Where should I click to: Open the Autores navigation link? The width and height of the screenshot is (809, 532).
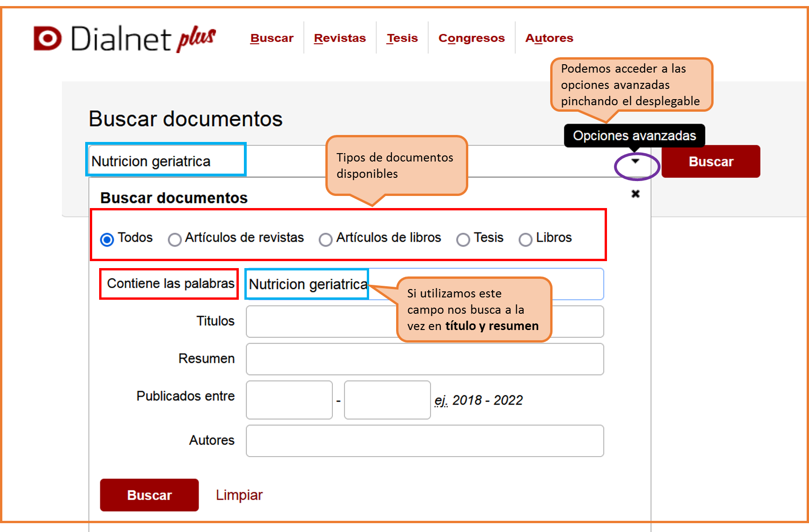[549, 38]
